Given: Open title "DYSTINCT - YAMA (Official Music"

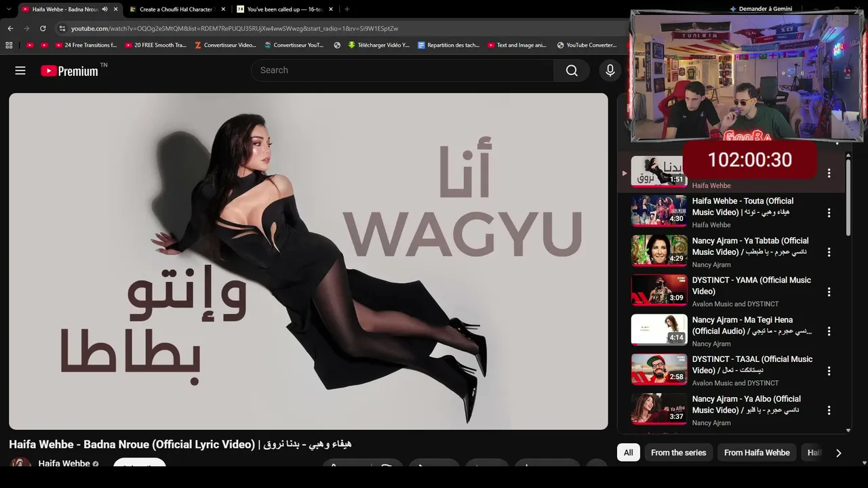Looking at the screenshot, I should click(751, 280).
